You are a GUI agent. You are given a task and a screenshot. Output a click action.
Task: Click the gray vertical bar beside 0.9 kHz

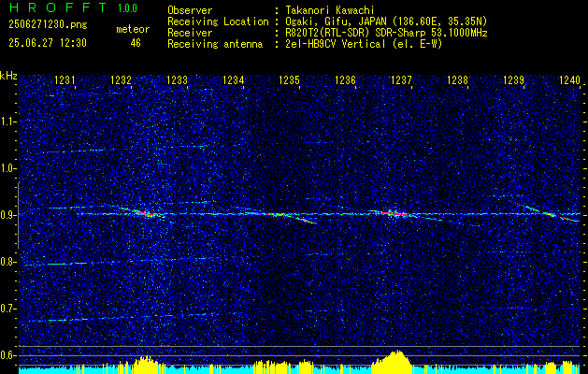pyautogui.click(x=19, y=215)
